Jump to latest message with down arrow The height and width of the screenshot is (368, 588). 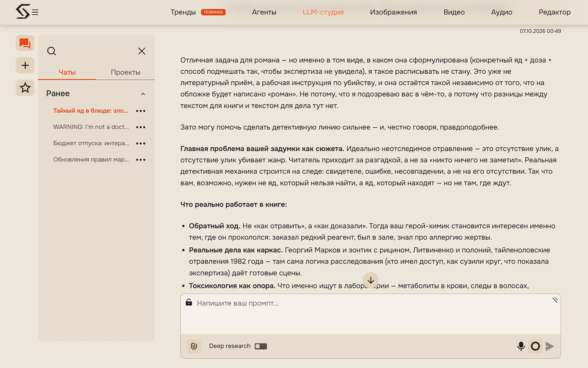[371, 280]
